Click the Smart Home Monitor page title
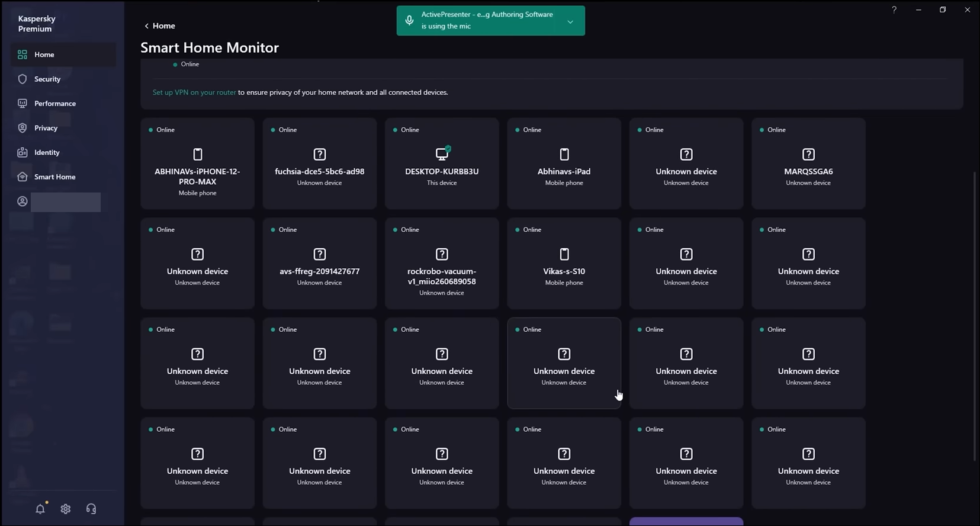The width and height of the screenshot is (980, 526). 210,47
